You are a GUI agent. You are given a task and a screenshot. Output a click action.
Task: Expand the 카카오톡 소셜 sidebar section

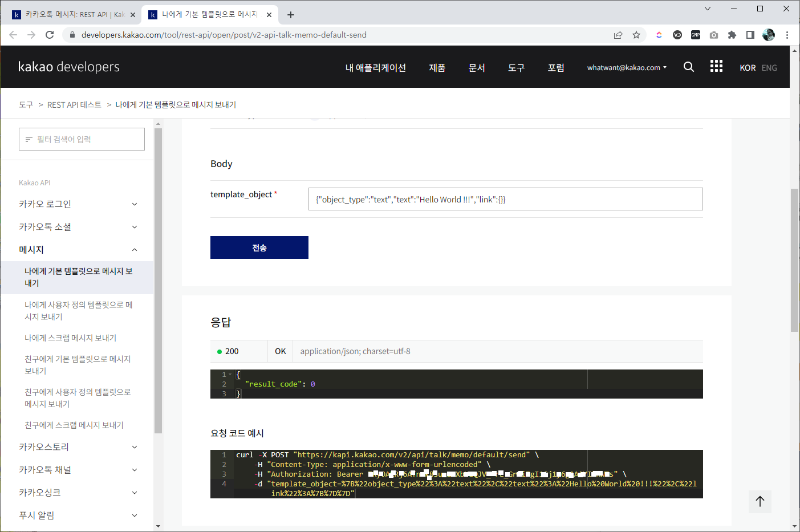(135, 227)
